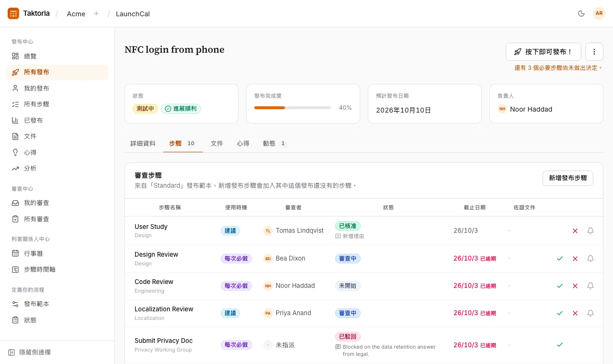The image size is (613, 364).
Task: Reject the Code Review step
Action: pos(575,286)
